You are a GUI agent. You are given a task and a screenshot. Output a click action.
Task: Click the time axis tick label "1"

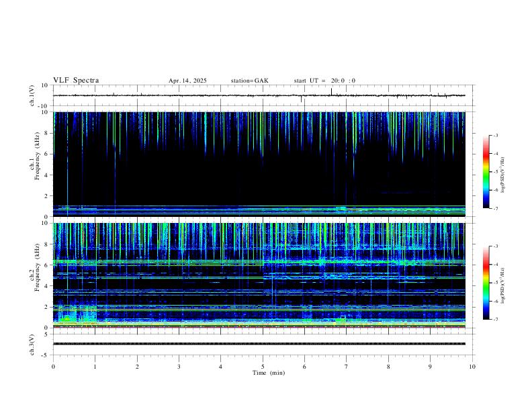pos(95,367)
